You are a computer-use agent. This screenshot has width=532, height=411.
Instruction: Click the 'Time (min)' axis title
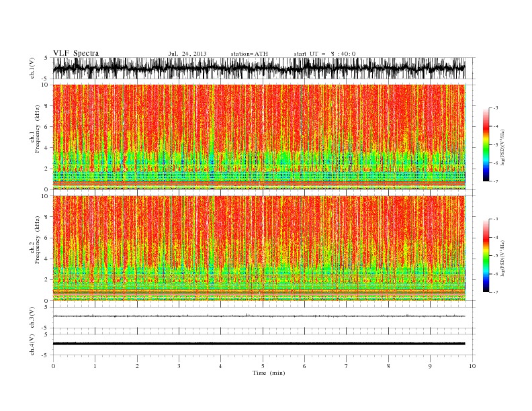click(x=269, y=373)
